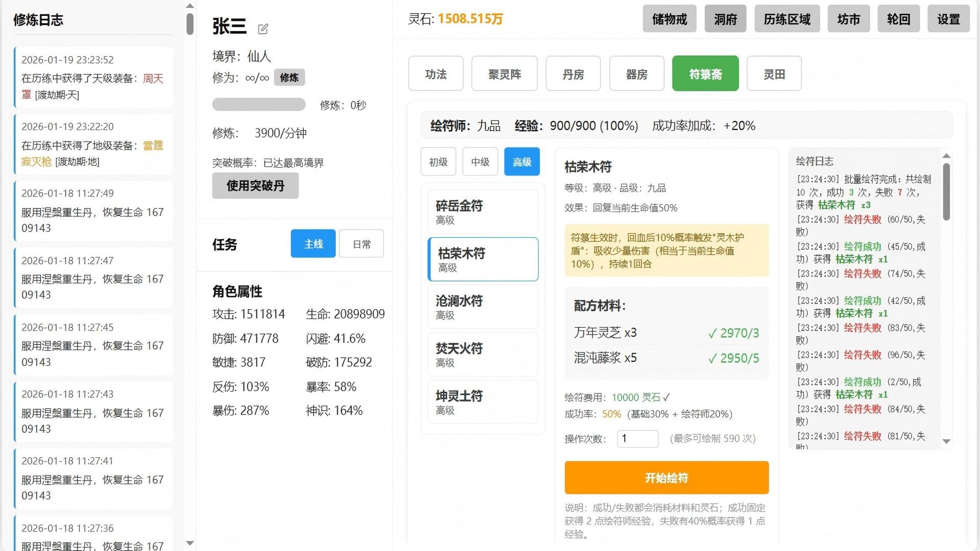Click the 使用突破丹 breakthrough pill button
The image size is (980, 551).
coord(255,186)
